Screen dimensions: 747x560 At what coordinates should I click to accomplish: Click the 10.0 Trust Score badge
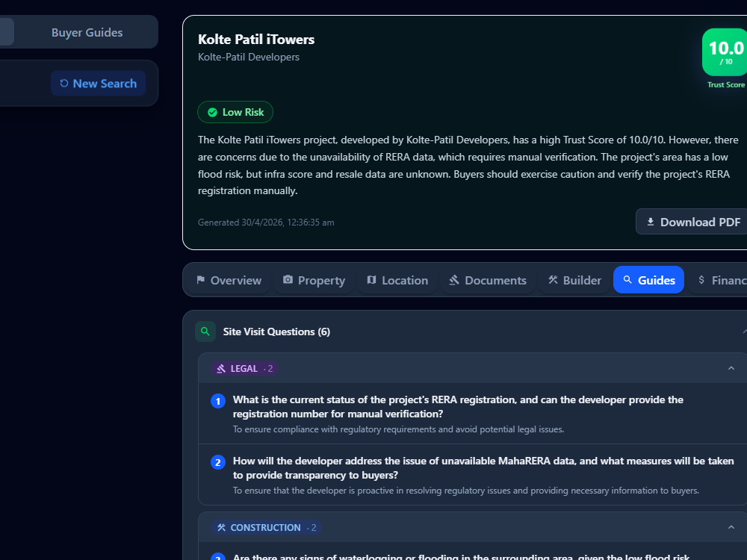click(725, 52)
